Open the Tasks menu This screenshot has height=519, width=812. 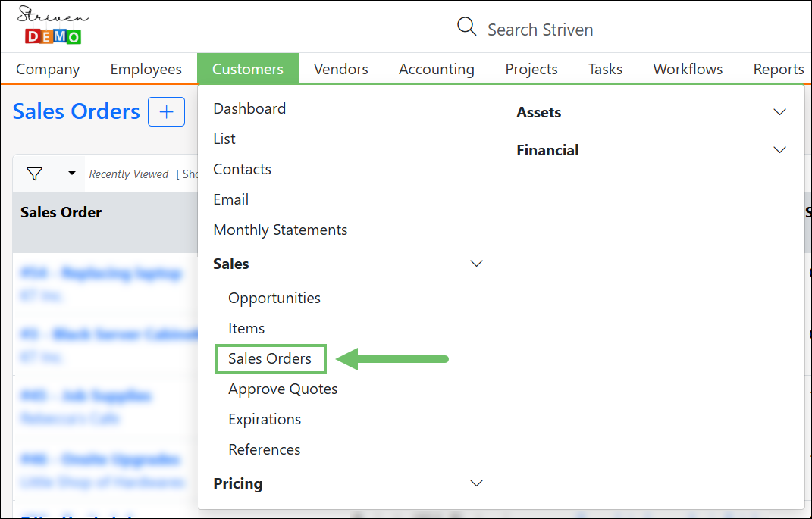[x=605, y=69]
